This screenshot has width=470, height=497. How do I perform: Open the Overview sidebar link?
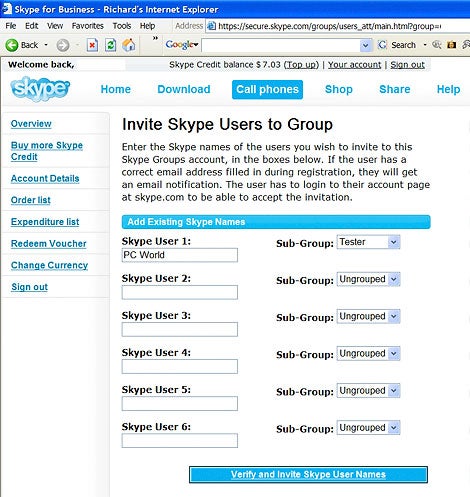(31, 124)
